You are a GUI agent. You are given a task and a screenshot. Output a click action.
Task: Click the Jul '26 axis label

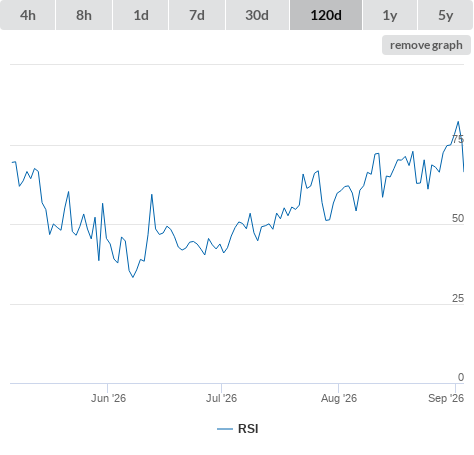pyautogui.click(x=221, y=398)
